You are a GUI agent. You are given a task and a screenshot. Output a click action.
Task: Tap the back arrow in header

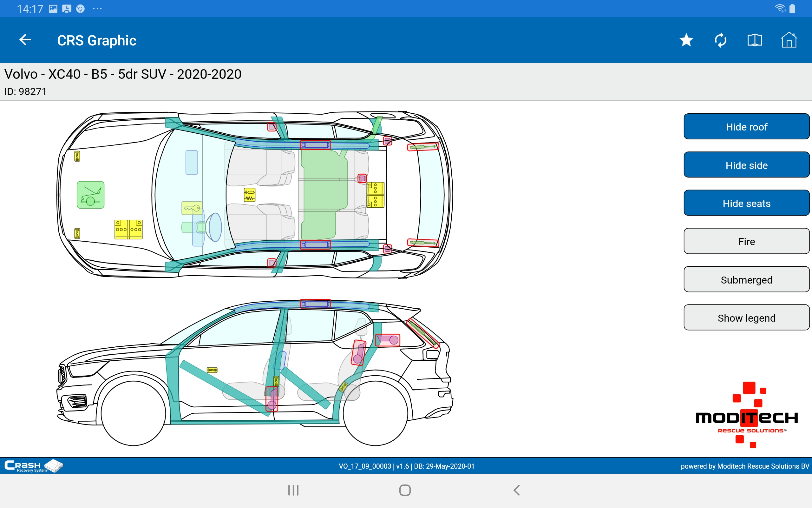point(25,40)
